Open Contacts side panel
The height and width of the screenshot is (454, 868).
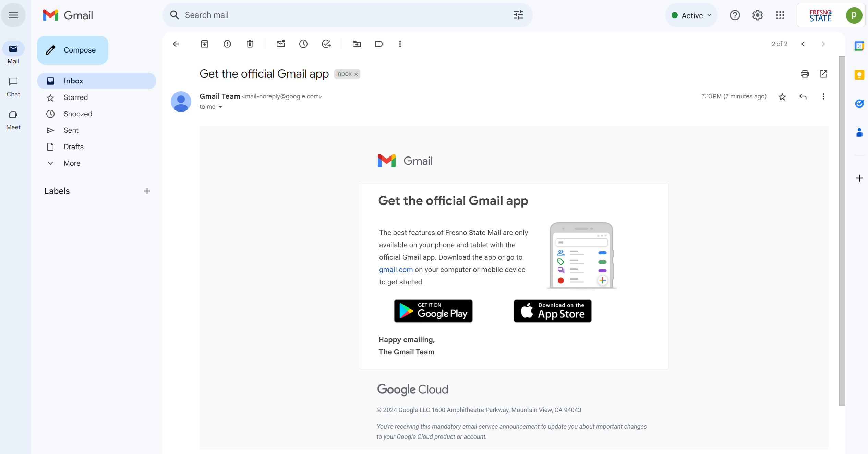859,132
